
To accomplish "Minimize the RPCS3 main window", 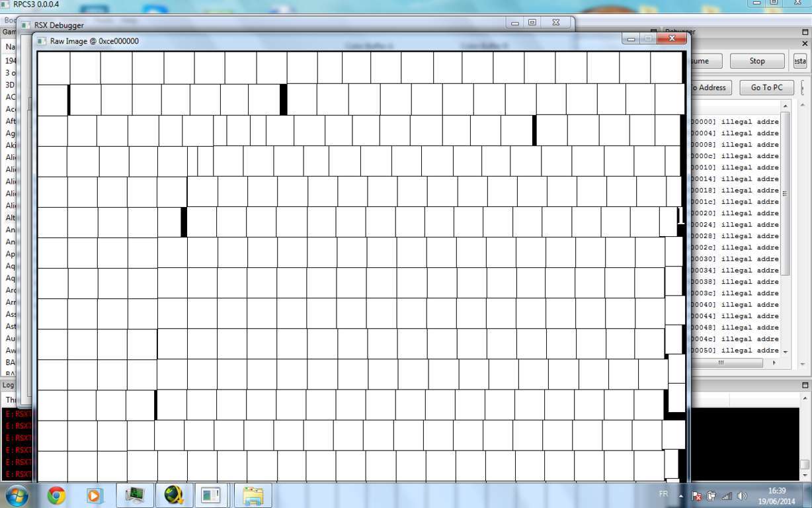I will point(758,3).
